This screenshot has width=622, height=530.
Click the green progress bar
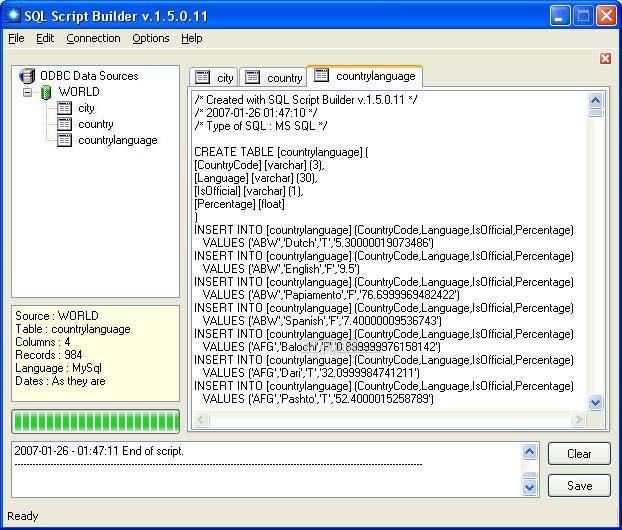tap(96, 421)
